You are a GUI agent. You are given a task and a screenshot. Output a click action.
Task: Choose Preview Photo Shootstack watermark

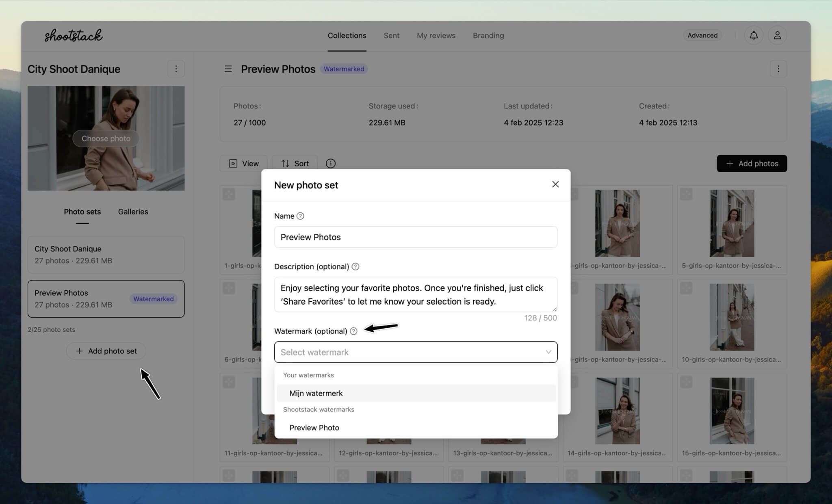tap(416, 428)
